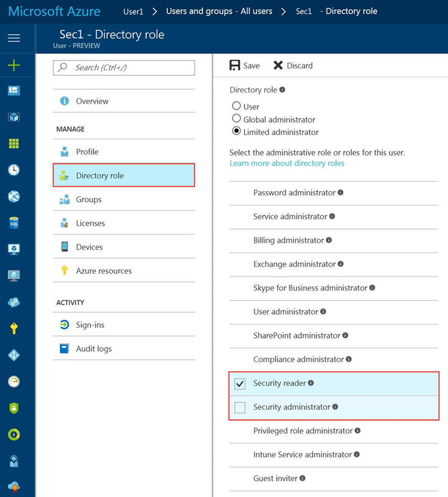448x497 pixels.
Task: Select the User directory role radio button
Action: point(236,106)
